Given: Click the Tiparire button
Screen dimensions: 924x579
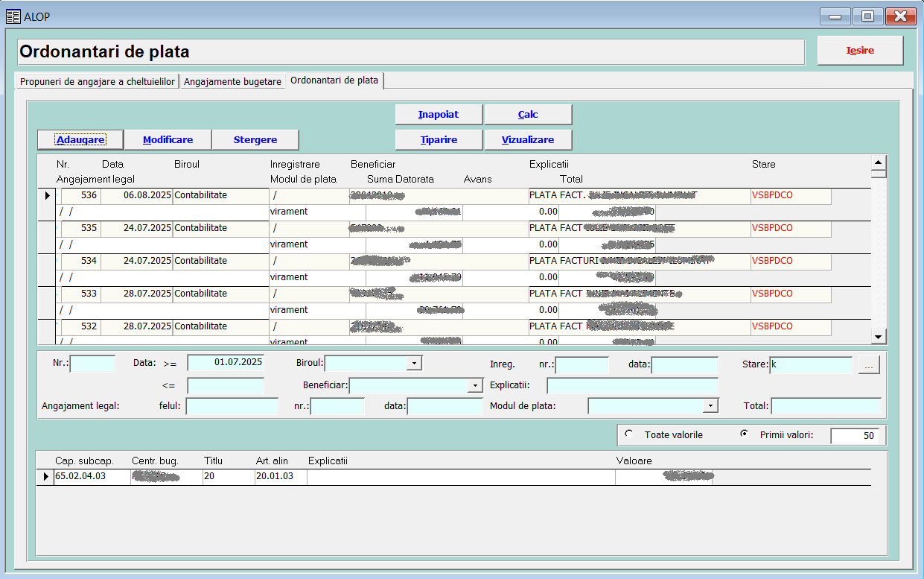Looking at the screenshot, I should (439, 140).
